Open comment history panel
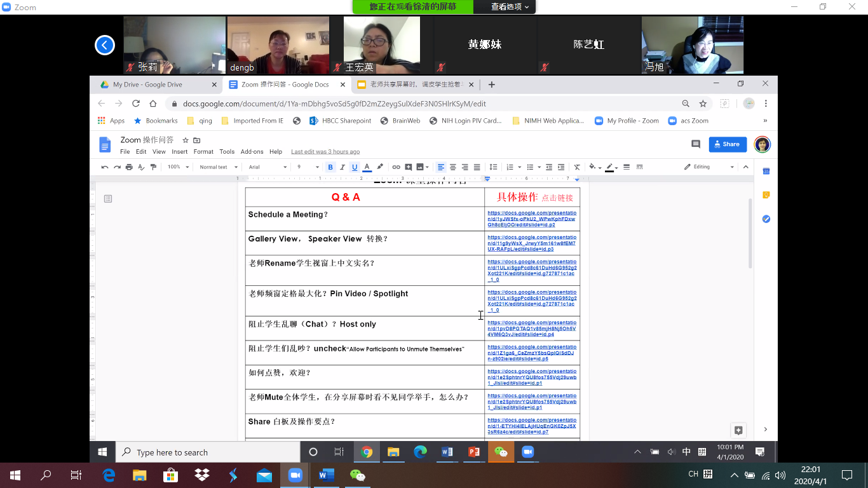The image size is (868, 488). click(695, 144)
